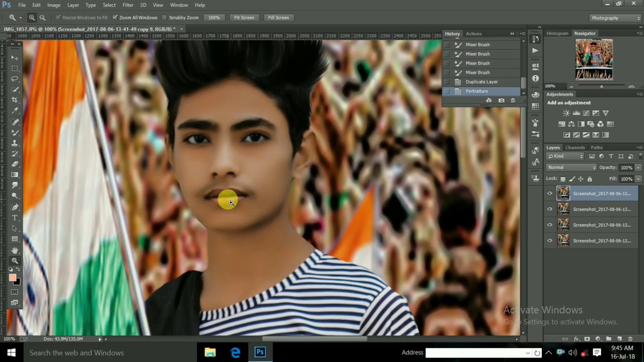Open the Select menu
Screen dimensions: 644x362
coord(109,5)
